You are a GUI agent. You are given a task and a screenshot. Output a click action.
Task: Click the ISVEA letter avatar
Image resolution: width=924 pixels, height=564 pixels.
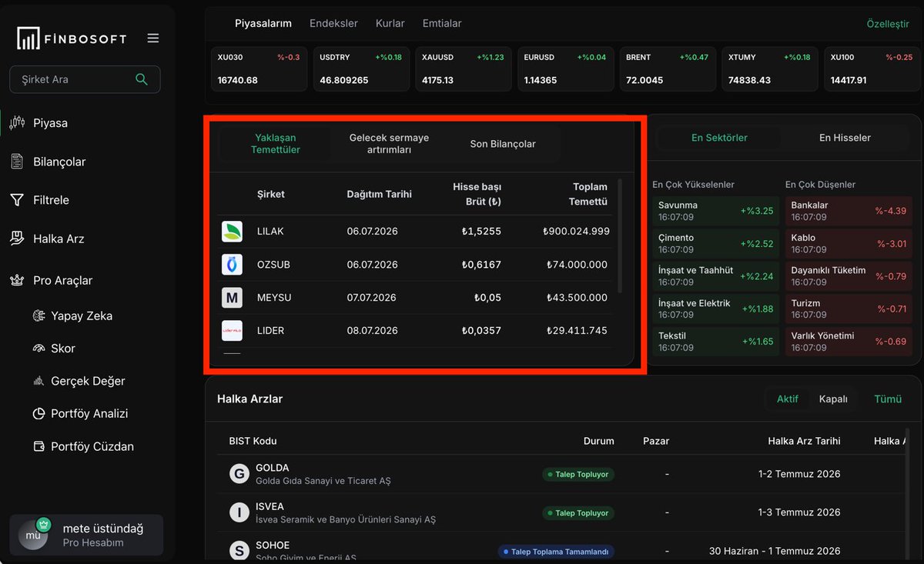(239, 512)
